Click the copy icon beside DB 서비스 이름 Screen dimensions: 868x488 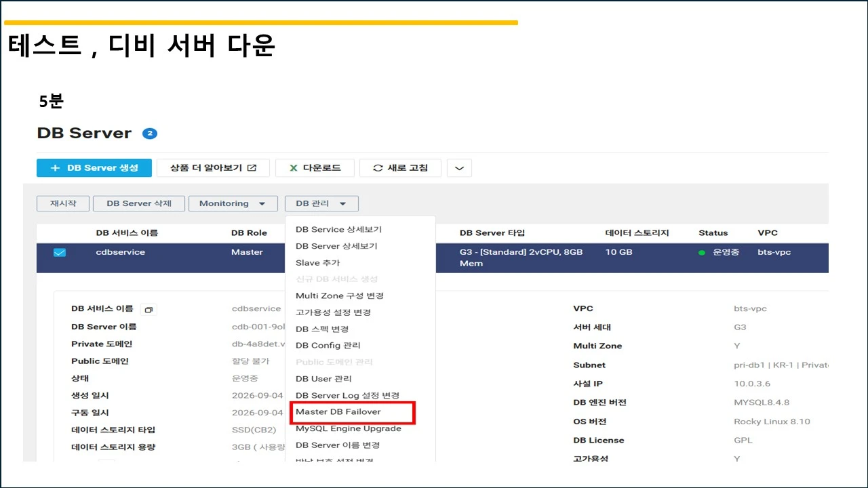(149, 310)
